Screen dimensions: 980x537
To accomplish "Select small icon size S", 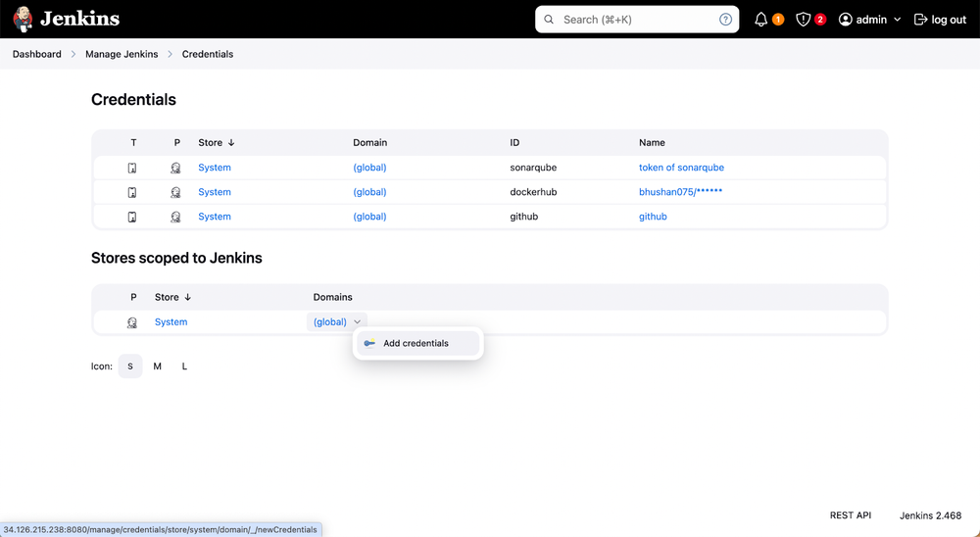I will 130,366.
